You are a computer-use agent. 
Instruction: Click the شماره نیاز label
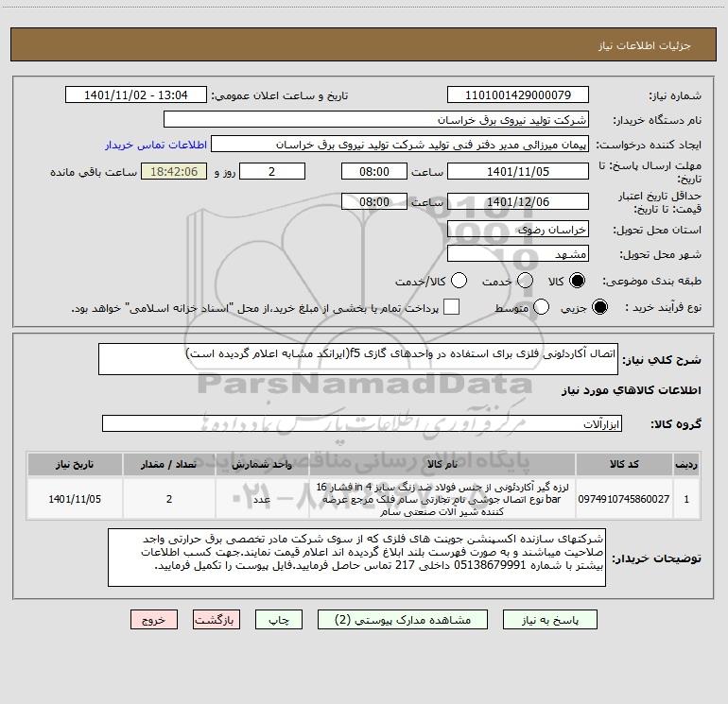click(675, 96)
